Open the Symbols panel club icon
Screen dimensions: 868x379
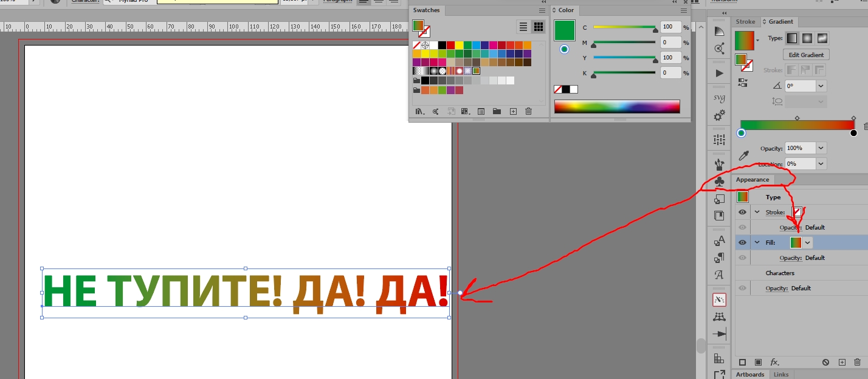pos(720,181)
